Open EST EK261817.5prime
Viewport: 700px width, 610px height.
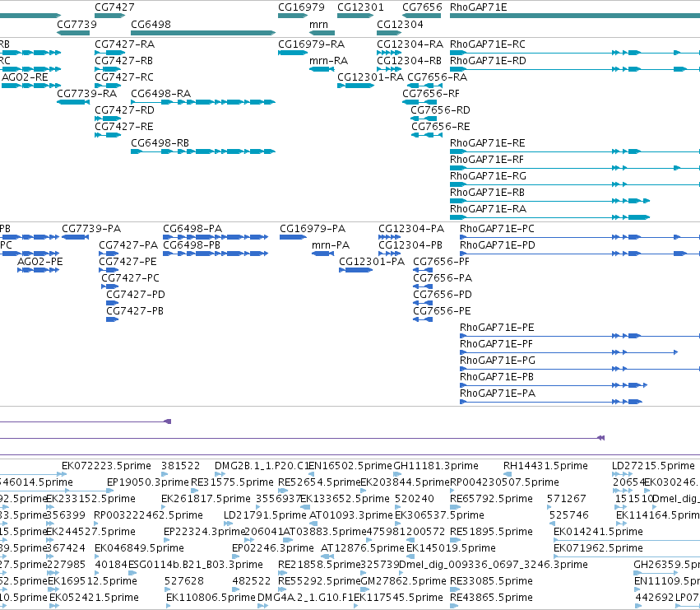click(206, 499)
